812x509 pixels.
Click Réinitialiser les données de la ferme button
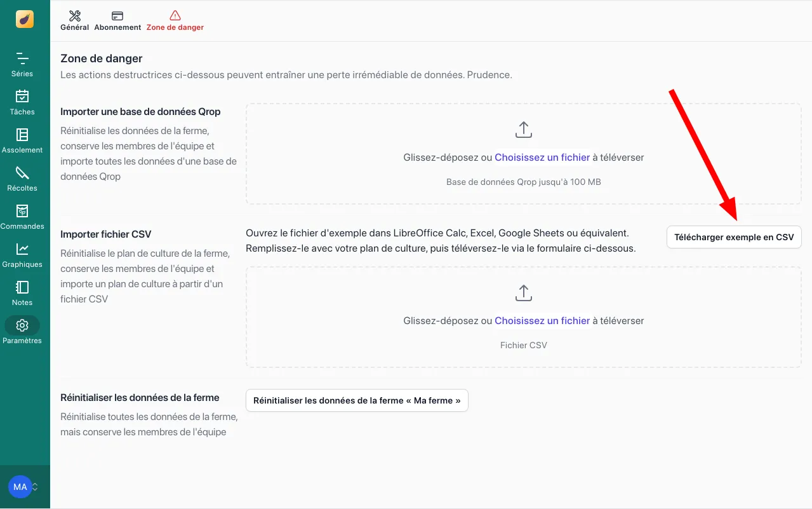pos(357,400)
